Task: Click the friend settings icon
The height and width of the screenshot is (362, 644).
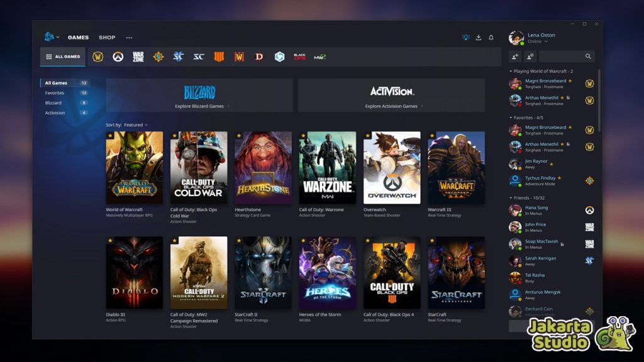Action: coord(530,56)
